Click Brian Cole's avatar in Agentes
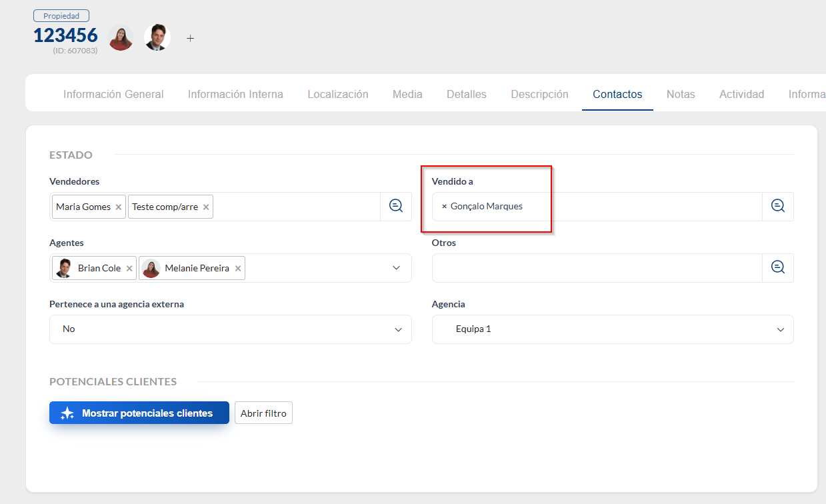 (64, 268)
